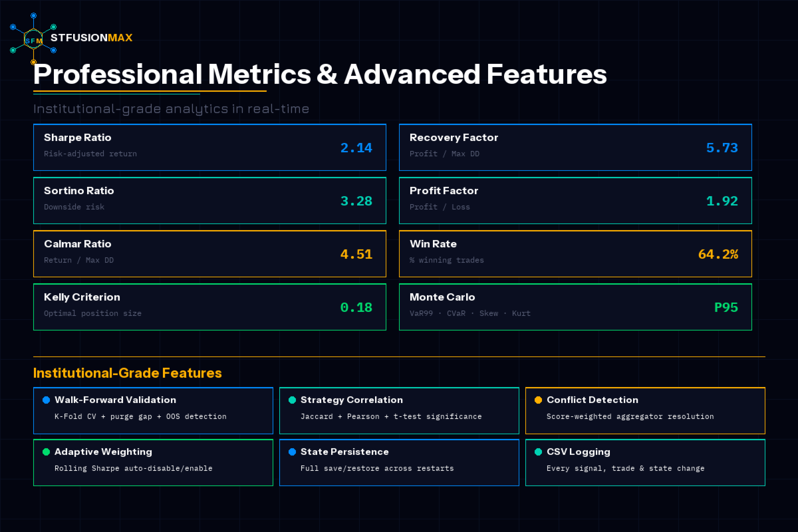Click the STFUSIONMAX brand name text

coord(91,38)
